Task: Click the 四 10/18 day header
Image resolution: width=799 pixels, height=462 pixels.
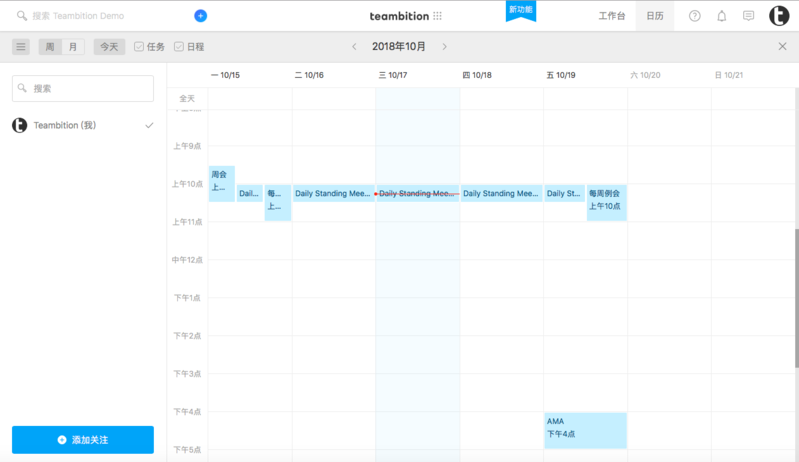Action: pos(477,75)
